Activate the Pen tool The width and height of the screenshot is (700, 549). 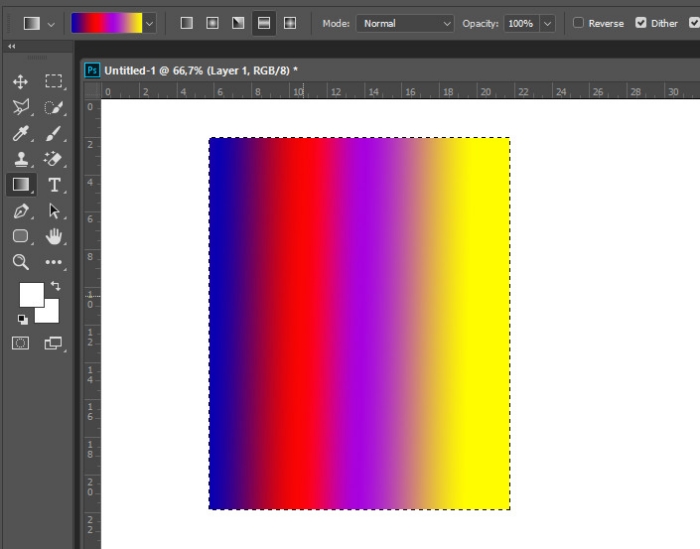pos(20,212)
